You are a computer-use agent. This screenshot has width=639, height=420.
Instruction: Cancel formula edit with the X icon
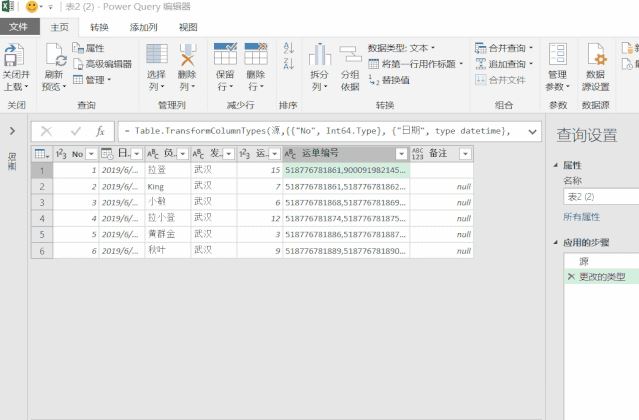tap(46, 131)
